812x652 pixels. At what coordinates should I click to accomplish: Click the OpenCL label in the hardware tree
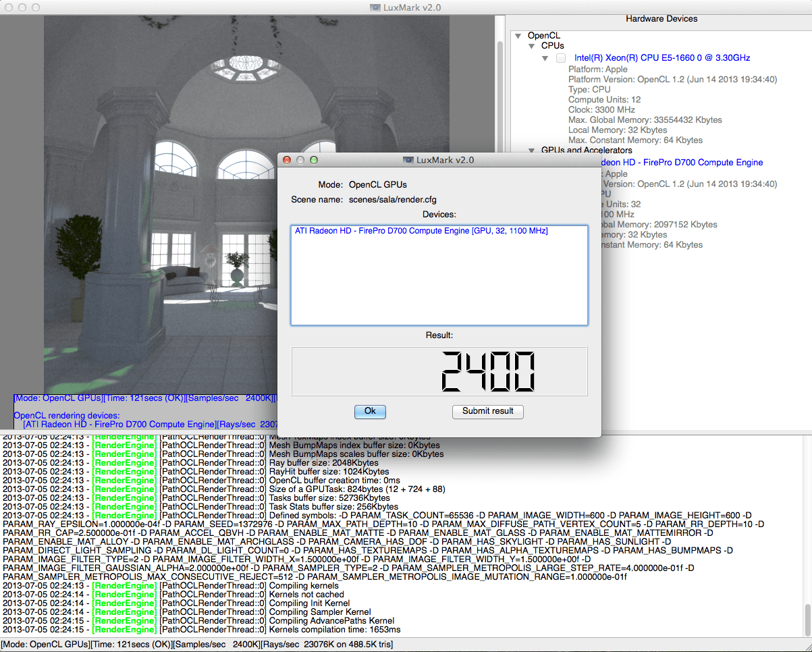pos(544,36)
